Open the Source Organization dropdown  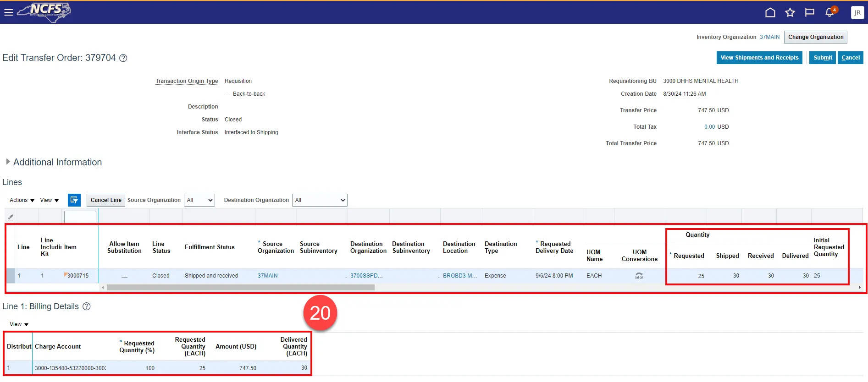coord(199,200)
